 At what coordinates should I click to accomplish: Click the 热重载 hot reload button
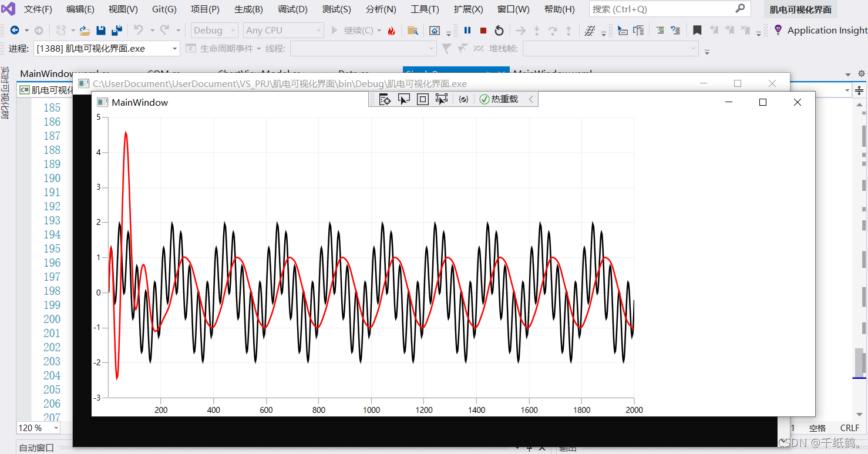[x=499, y=99]
